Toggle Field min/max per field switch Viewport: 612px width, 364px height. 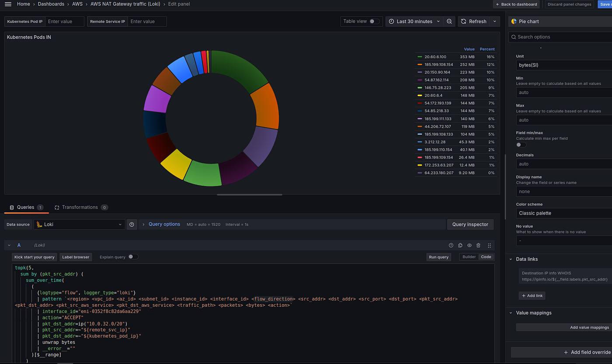pyautogui.click(x=521, y=145)
